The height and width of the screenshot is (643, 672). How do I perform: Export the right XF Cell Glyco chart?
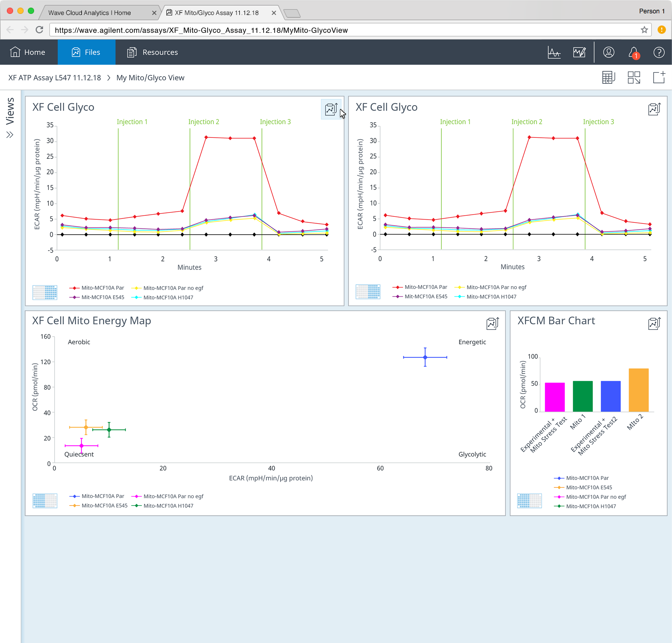click(x=654, y=109)
